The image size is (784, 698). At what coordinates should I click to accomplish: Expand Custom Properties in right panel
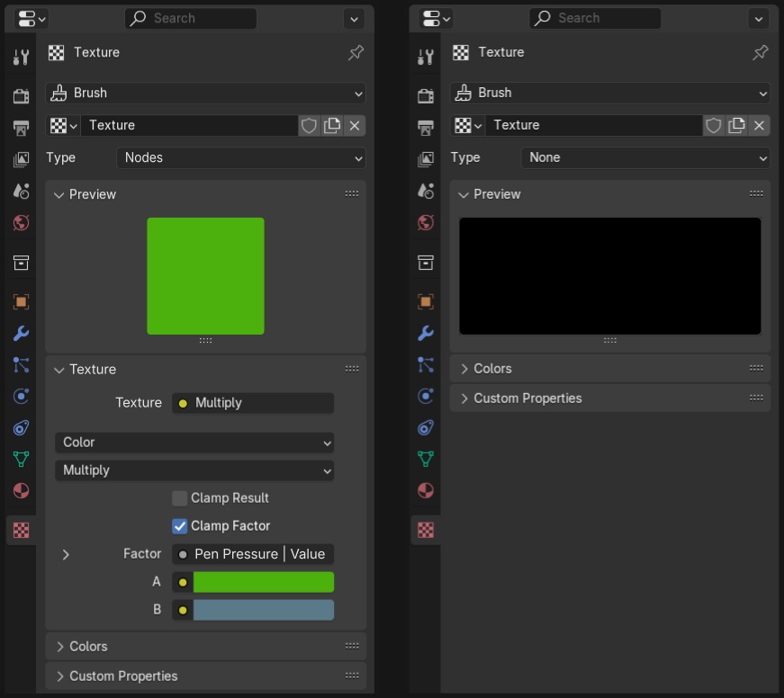click(464, 398)
